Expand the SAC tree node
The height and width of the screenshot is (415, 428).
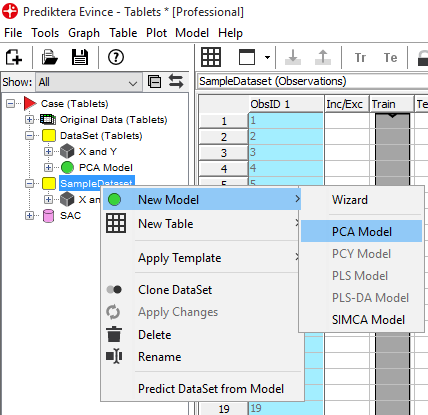click(x=30, y=216)
